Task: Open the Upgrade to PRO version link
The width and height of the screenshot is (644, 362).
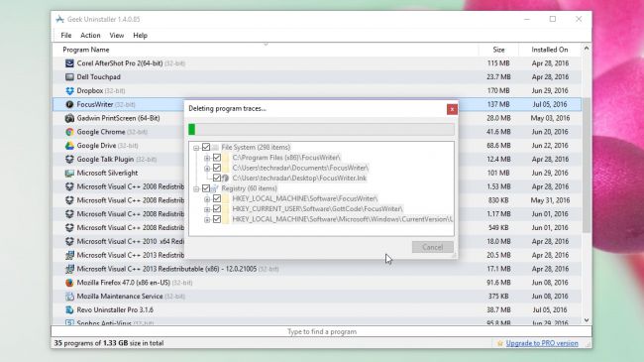Action: (x=542, y=343)
